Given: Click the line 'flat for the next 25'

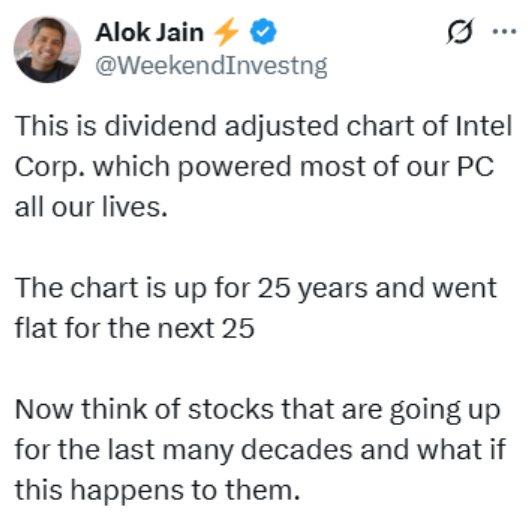Looking at the screenshot, I should (x=134, y=328).
